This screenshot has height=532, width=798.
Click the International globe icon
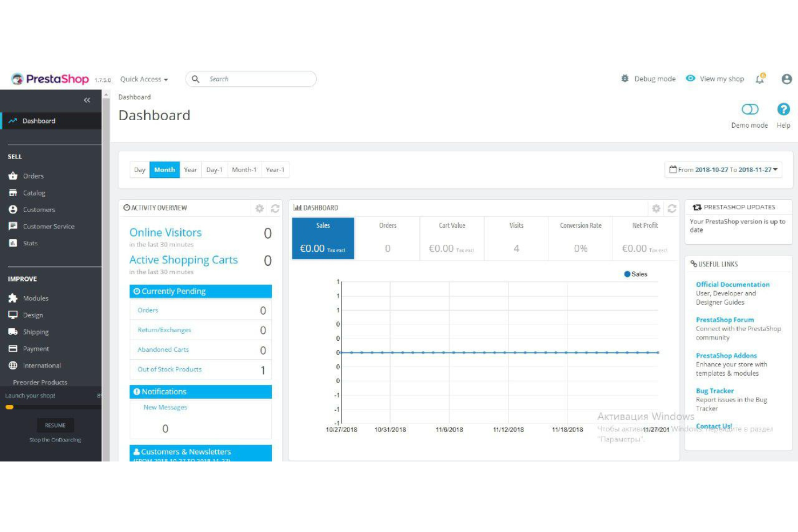(13, 365)
